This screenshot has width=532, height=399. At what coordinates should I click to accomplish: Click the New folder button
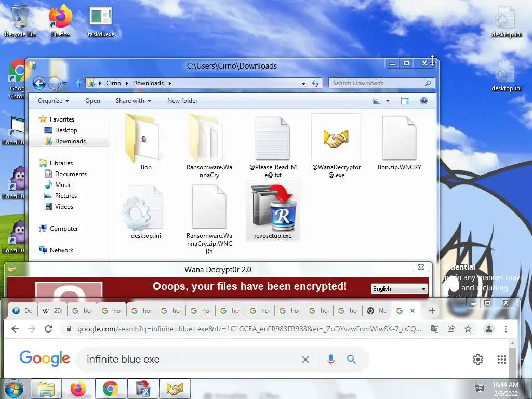coord(182,101)
